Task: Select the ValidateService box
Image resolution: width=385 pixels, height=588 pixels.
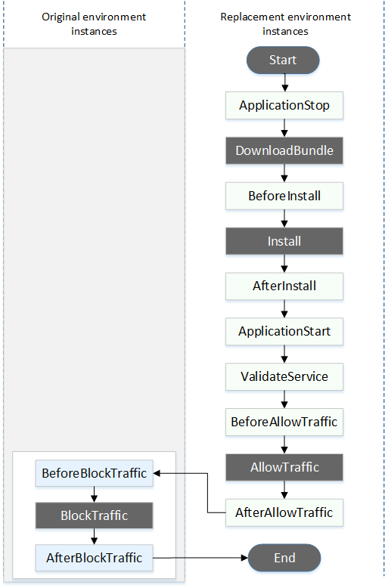Action: [284, 377]
